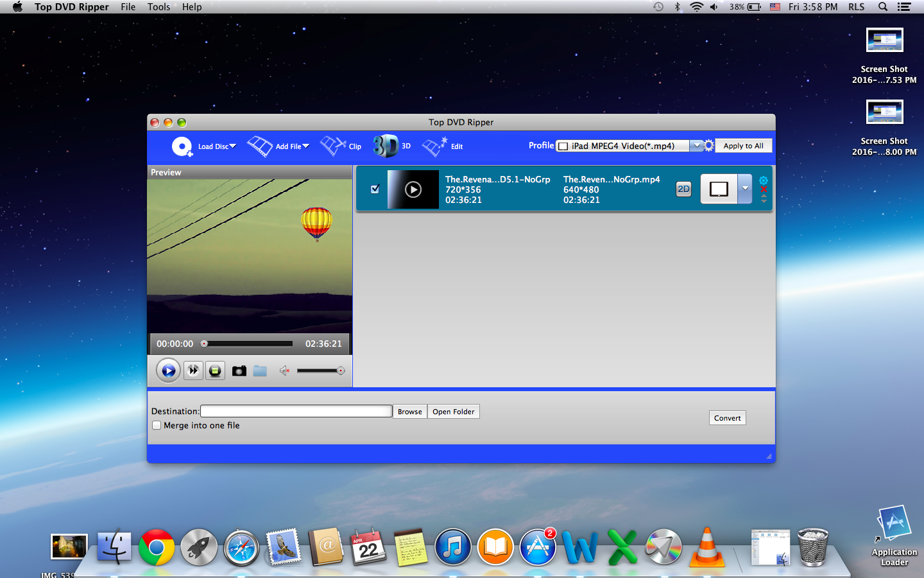The height and width of the screenshot is (578, 924).
Task: Move the item down with arrow
Action: pos(764,202)
